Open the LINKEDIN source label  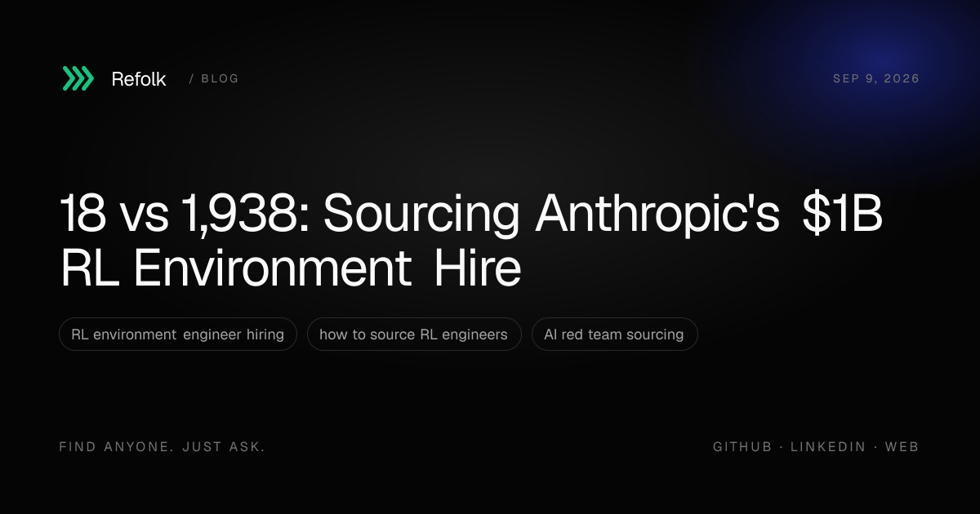[x=828, y=447]
